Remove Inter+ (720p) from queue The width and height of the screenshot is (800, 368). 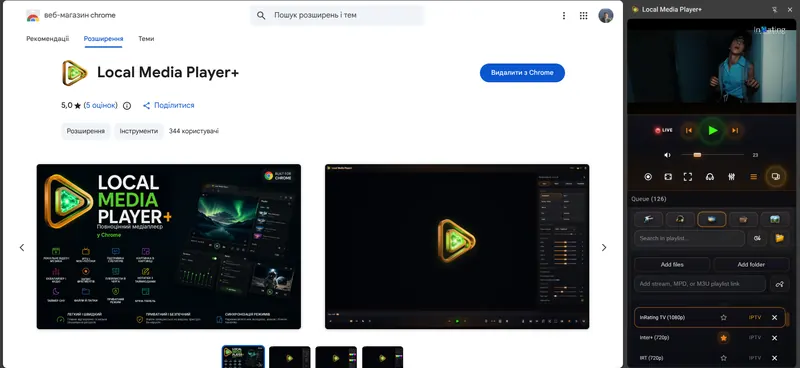[x=774, y=338]
